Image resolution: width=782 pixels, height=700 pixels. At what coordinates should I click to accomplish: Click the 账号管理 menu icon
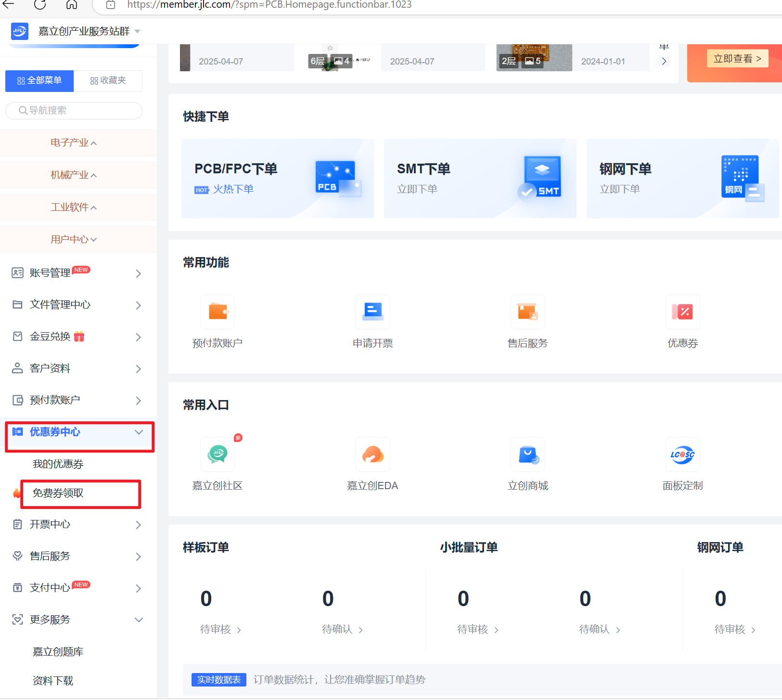pyautogui.click(x=17, y=273)
